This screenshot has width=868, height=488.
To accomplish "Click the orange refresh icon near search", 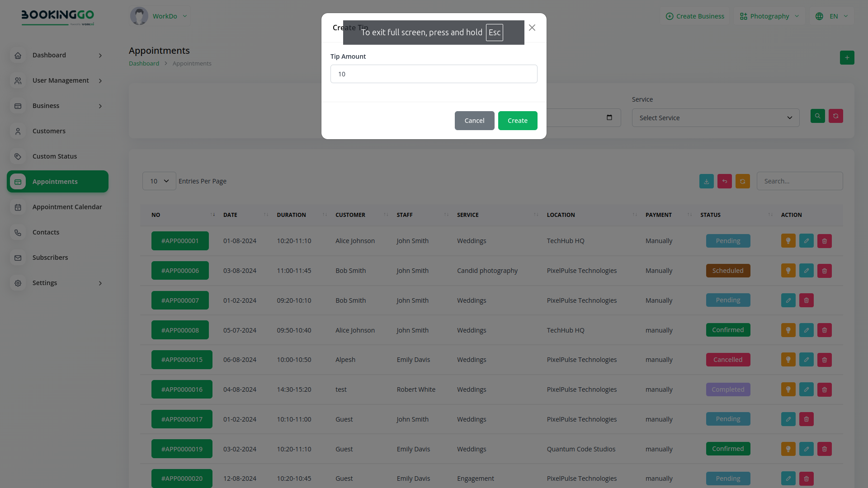I will (x=742, y=181).
